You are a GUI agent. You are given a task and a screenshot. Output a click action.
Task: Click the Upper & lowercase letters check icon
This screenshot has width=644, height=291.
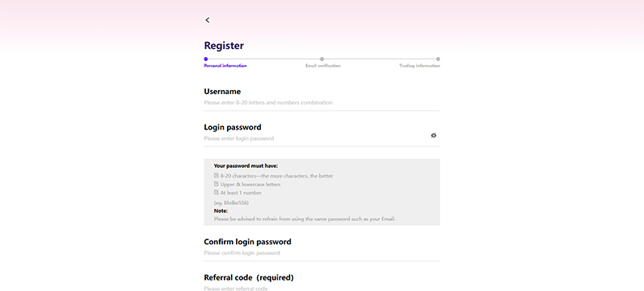point(217,184)
